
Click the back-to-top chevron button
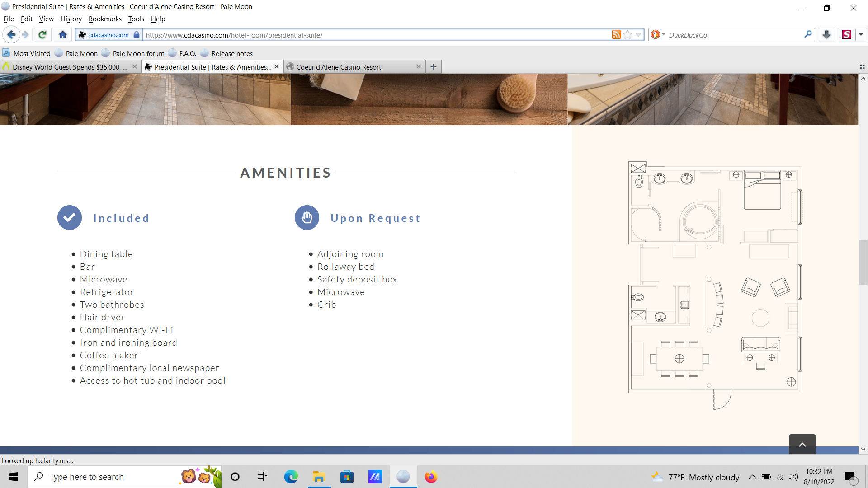coord(802,445)
